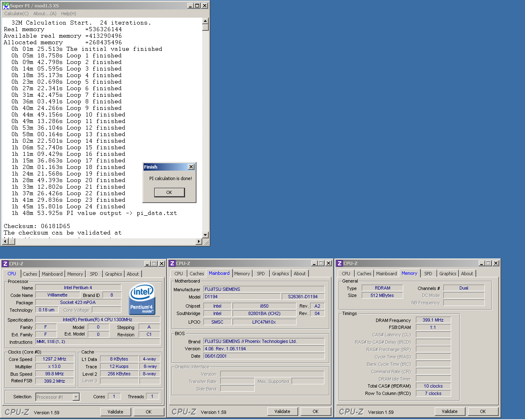Screen dimensions: 525x420
Task: Click the Chipset model field i850
Action: coord(264,306)
